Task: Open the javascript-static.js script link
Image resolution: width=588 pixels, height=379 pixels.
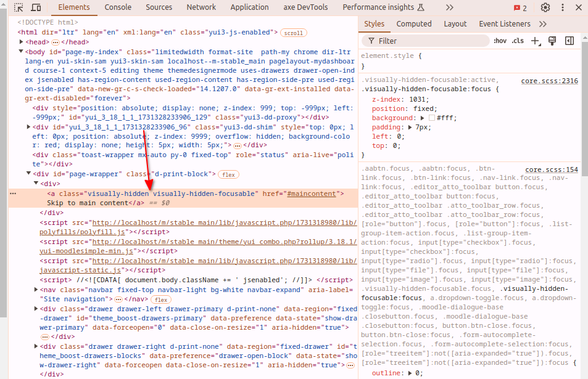Action: (198, 266)
